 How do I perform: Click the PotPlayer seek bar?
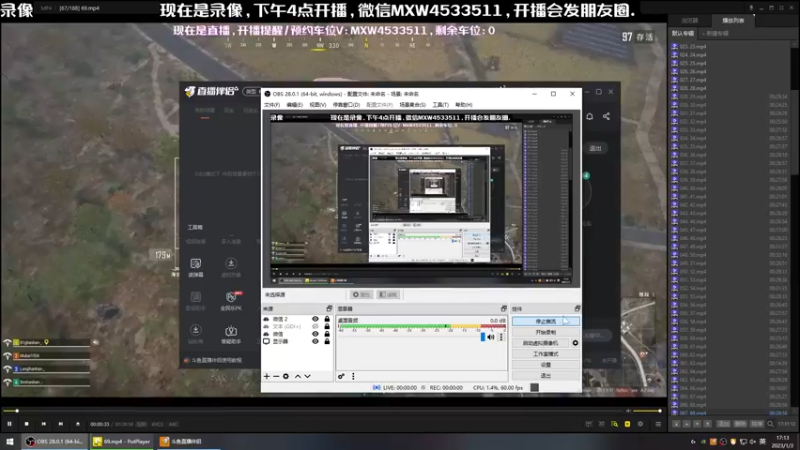click(x=314, y=411)
